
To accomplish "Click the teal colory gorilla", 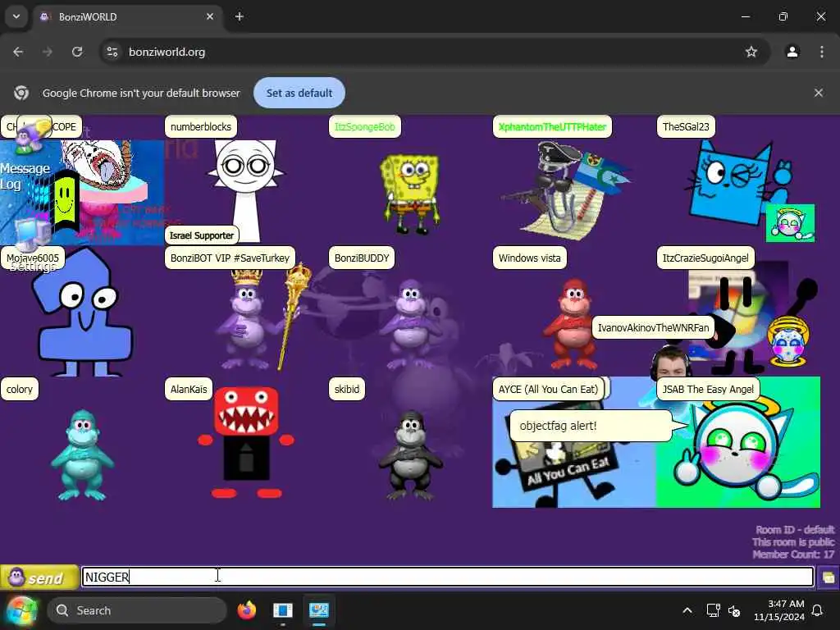I will pos(83,454).
